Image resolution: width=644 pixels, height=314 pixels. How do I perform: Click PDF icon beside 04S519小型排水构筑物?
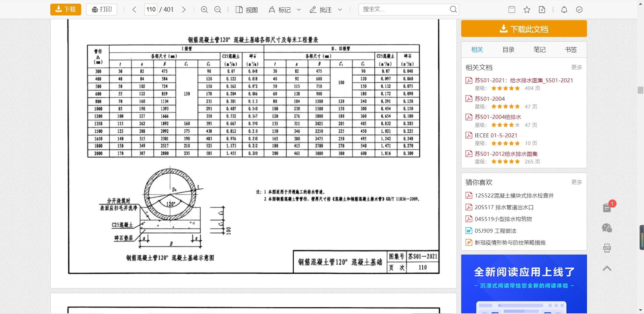pos(469,219)
